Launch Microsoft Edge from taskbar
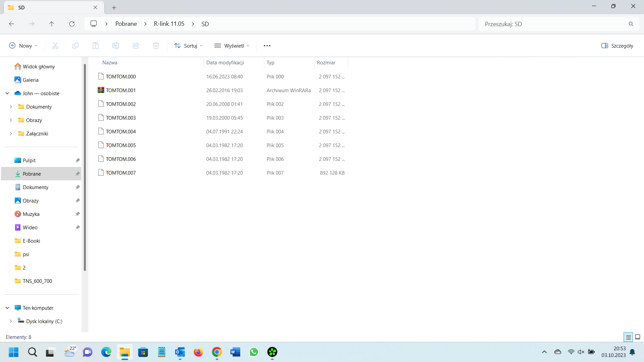The image size is (644, 362). [x=106, y=352]
